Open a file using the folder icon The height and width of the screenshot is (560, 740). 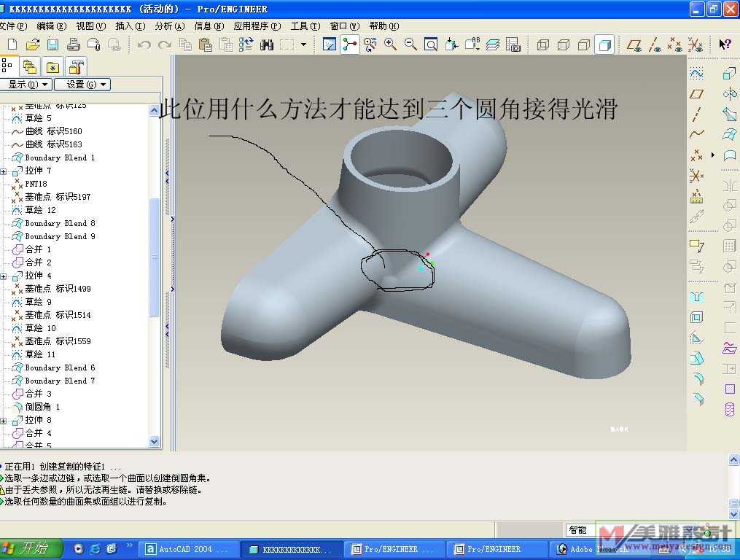33,44
